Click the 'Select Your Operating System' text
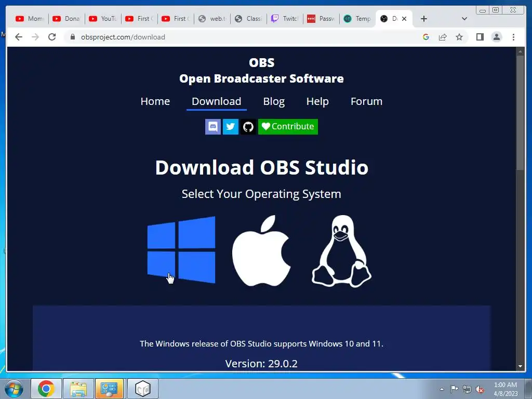532x399 pixels. pyautogui.click(x=261, y=194)
